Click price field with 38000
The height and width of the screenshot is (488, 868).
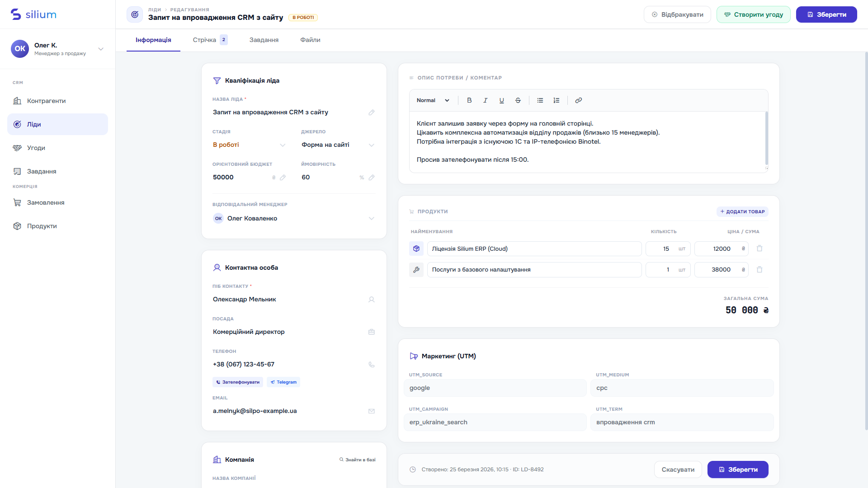pos(722,270)
